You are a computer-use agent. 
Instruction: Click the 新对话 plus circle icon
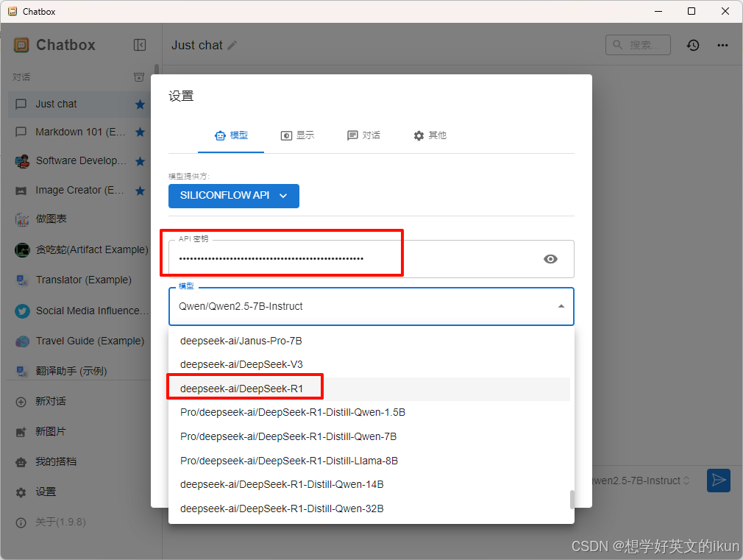pyautogui.click(x=21, y=402)
